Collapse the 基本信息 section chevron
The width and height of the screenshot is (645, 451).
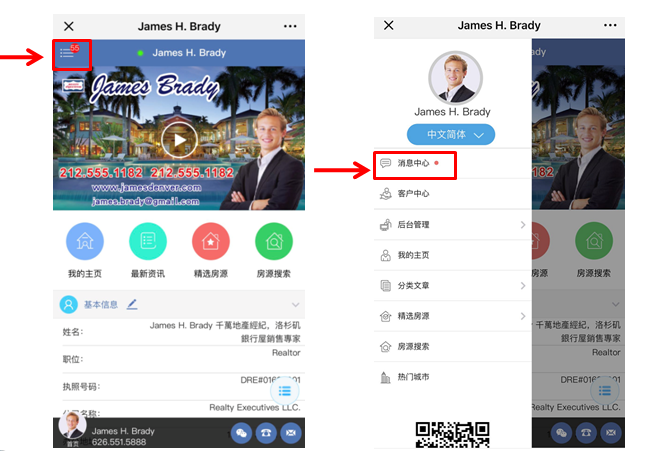[x=295, y=305]
